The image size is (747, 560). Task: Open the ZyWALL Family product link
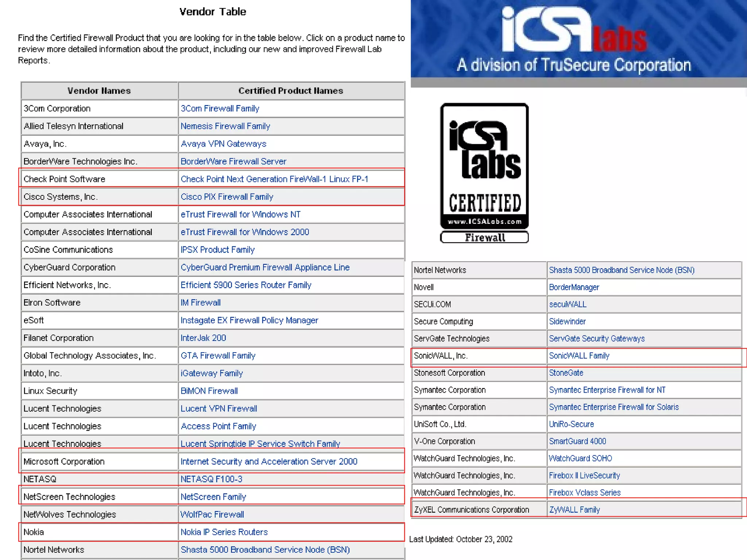(x=574, y=510)
